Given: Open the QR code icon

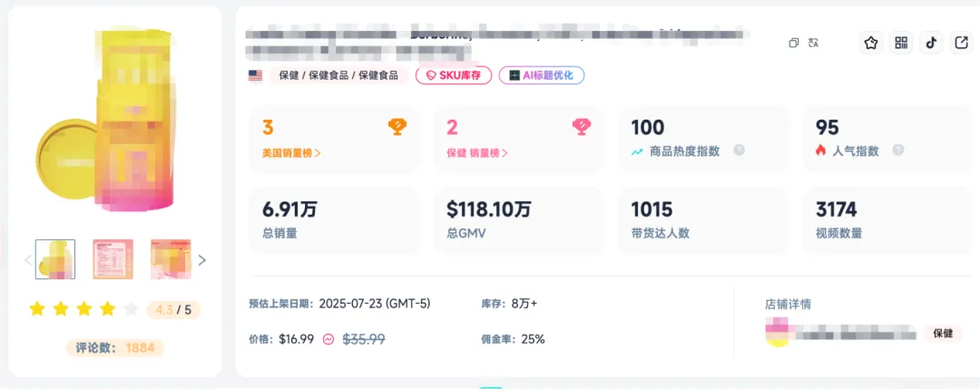Looking at the screenshot, I should 901,43.
